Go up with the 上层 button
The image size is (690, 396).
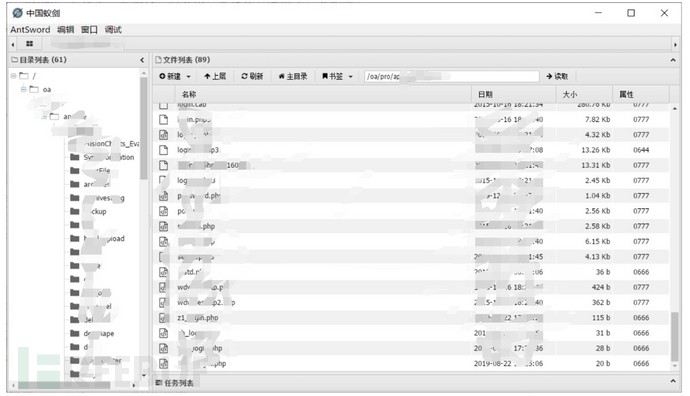click(x=215, y=77)
